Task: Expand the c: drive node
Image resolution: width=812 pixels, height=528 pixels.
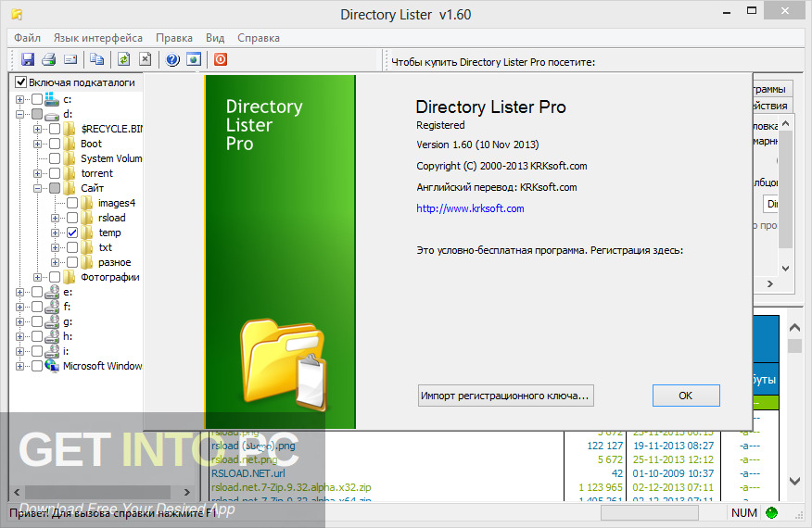Action: click(x=19, y=99)
